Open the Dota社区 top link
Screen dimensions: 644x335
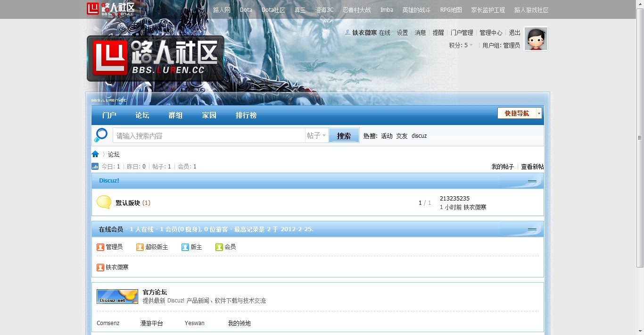pos(273,10)
